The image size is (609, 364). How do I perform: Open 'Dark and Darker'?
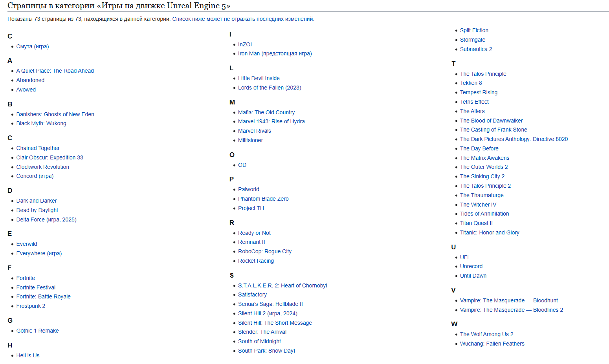[37, 201]
